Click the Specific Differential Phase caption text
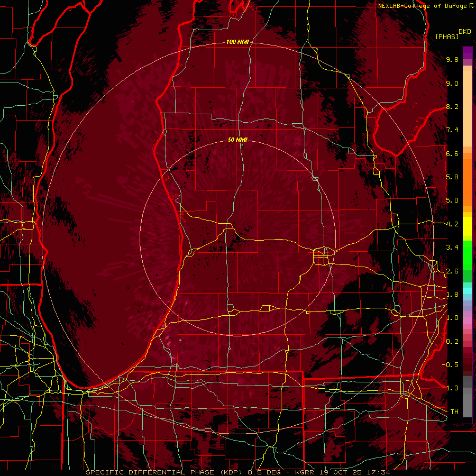 pos(166,472)
